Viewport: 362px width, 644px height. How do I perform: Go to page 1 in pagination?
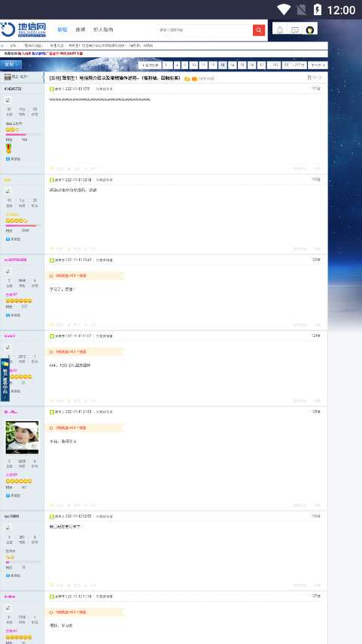point(167,65)
